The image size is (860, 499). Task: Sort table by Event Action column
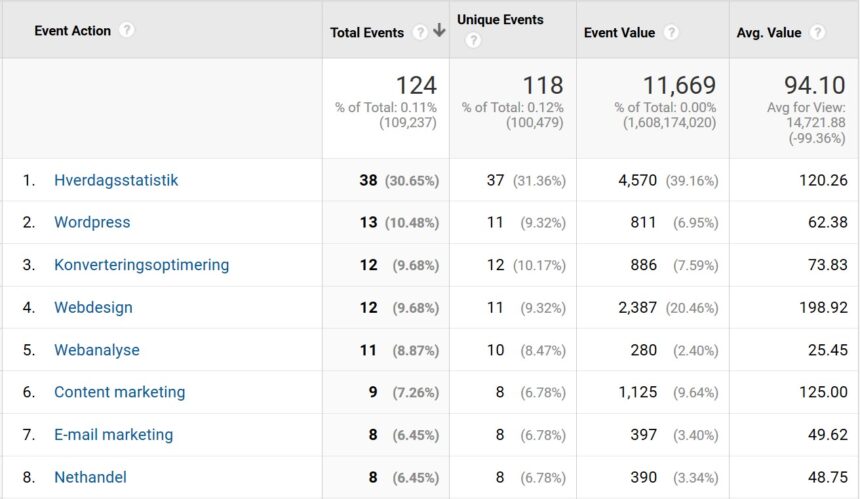(72, 30)
